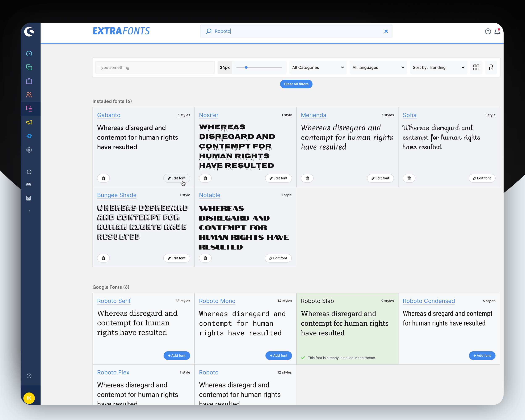Screen dimensions: 525x420
Task: Open the Bungee Shade font link
Action: (x=117, y=195)
